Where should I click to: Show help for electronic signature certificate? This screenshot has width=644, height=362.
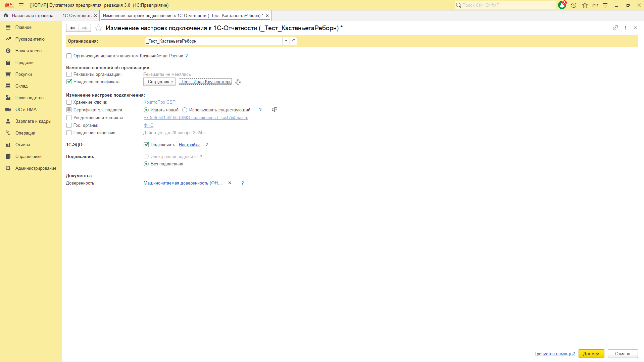[260, 110]
